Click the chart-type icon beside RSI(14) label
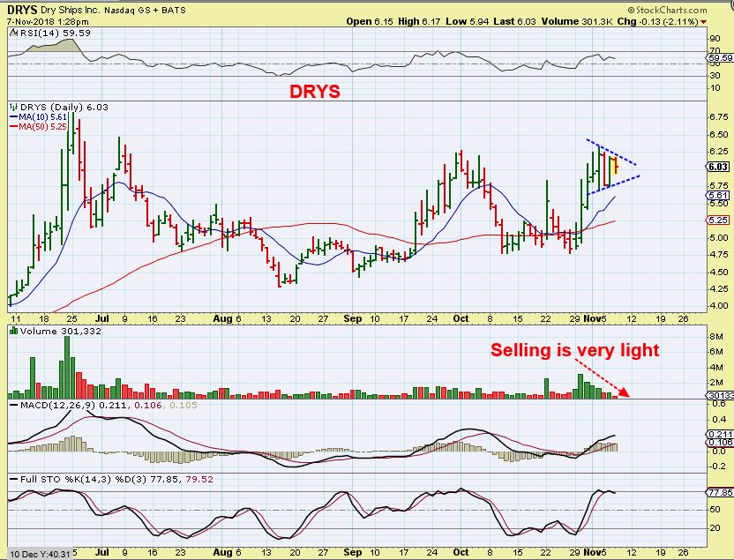The width and height of the screenshot is (734, 560). 13,34
